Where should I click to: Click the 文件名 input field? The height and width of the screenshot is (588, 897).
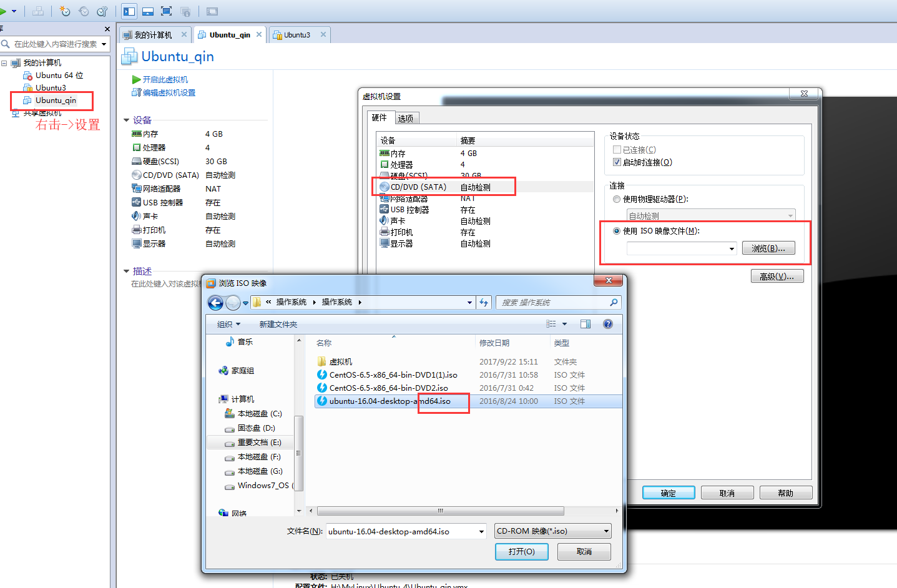(401, 531)
